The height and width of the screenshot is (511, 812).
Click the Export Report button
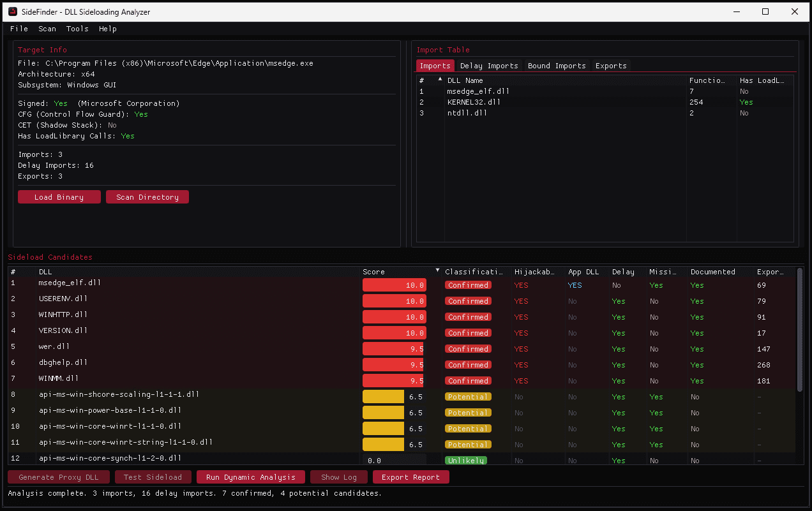[411, 477]
